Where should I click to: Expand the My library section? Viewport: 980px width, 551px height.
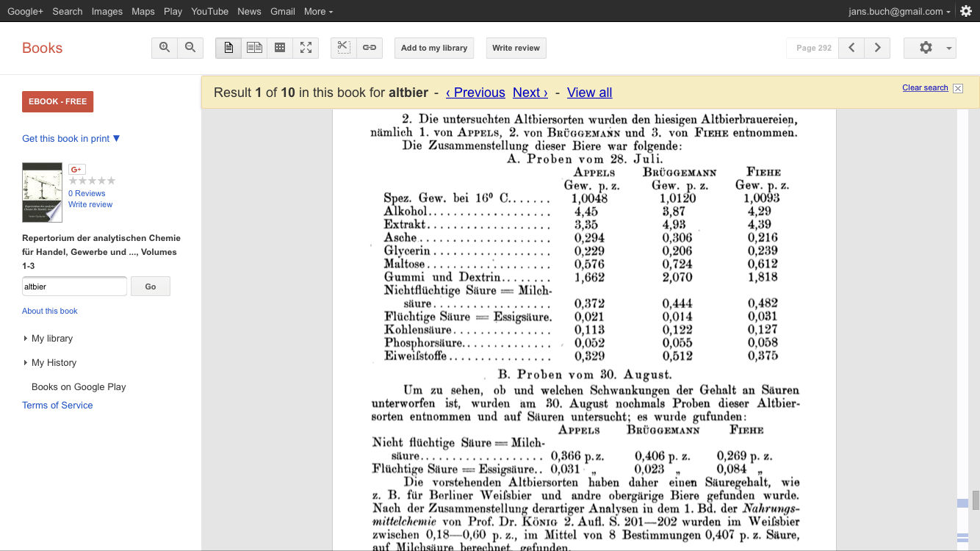51,339
